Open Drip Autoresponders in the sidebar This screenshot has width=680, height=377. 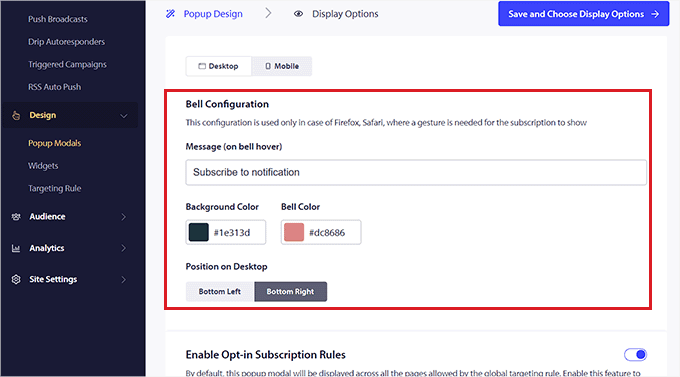coord(66,42)
